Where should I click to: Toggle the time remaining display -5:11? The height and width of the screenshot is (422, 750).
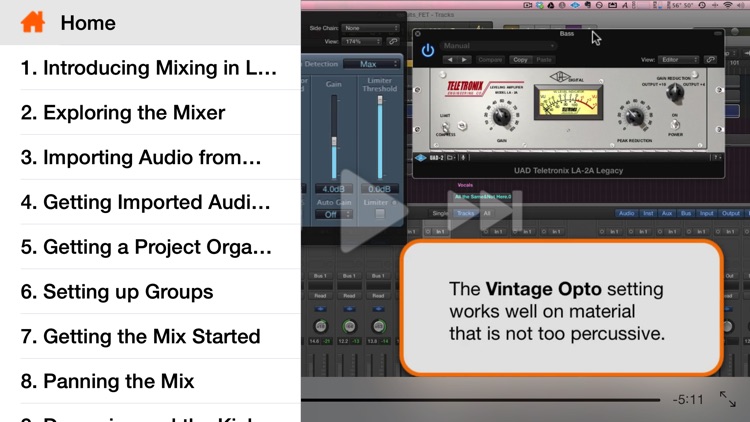click(x=688, y=399)
